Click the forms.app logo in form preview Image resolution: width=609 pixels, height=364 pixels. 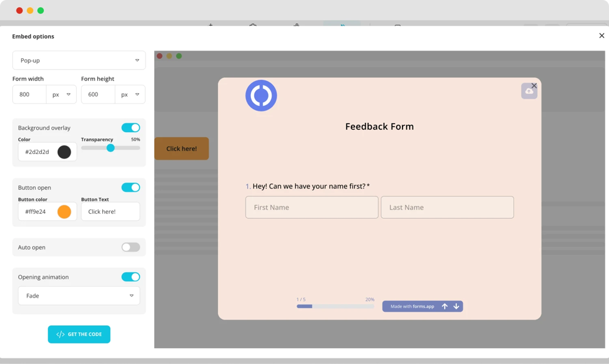click(261, 96)
